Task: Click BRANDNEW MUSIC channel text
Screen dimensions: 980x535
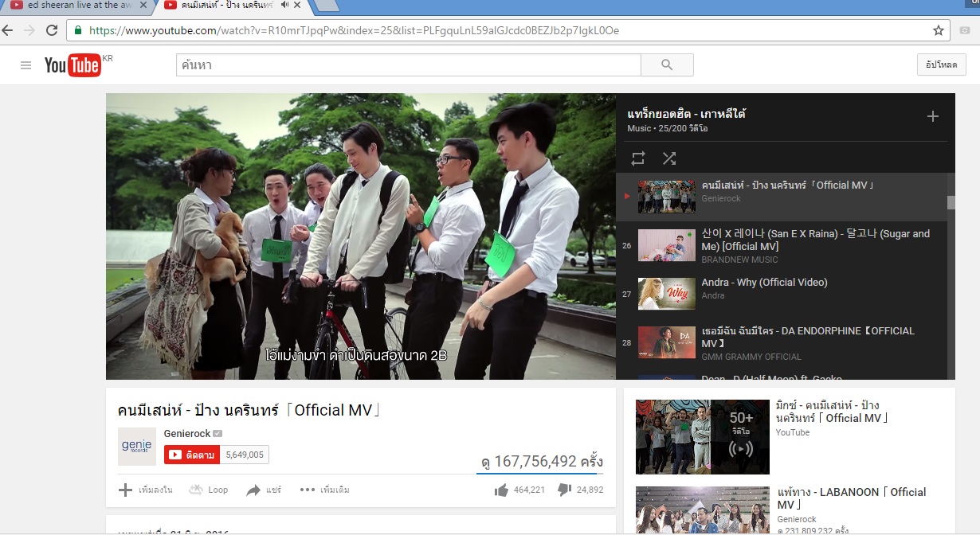Action: tap(740, 260)
